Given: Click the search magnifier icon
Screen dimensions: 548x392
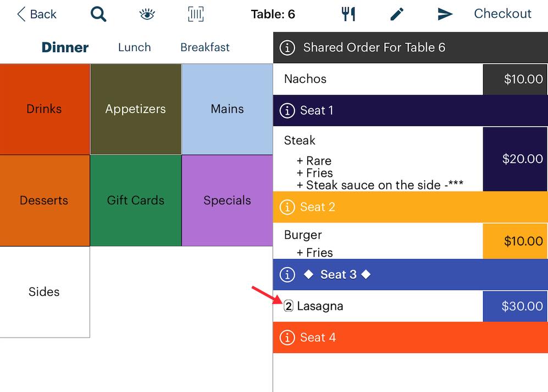Looking at the screenshot, I should coord(98,14).
